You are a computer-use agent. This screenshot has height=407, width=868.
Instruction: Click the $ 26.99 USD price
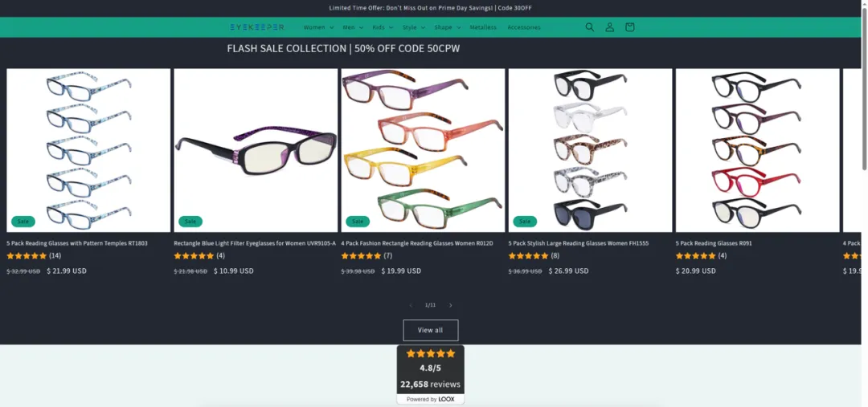pos(568,271)
